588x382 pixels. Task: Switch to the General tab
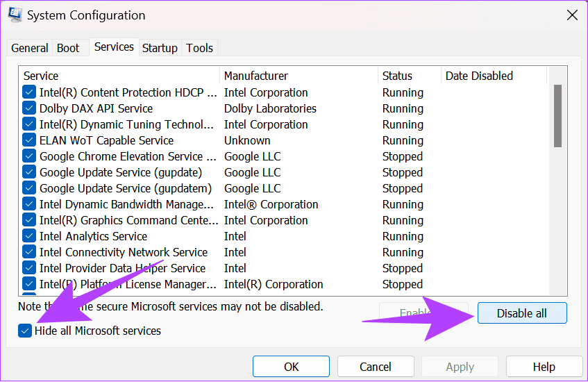30,48
